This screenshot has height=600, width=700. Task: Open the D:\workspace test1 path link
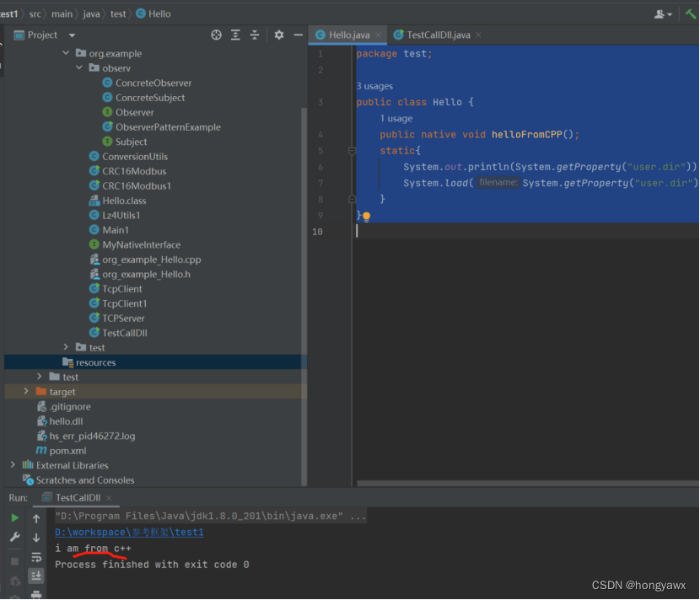point(129,533)
